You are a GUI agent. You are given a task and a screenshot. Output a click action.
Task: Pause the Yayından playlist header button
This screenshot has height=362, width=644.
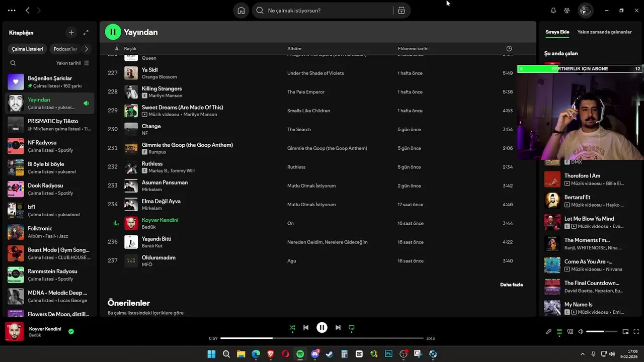(x=113, y=32)
